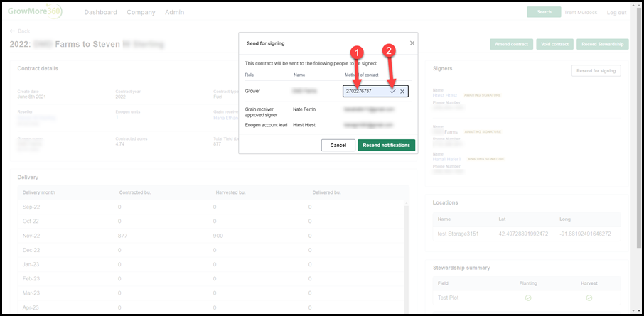The height and width of the screenshot is (316, 644).
Task: Click Record Stewardship button
Action: tap(603, 44)
